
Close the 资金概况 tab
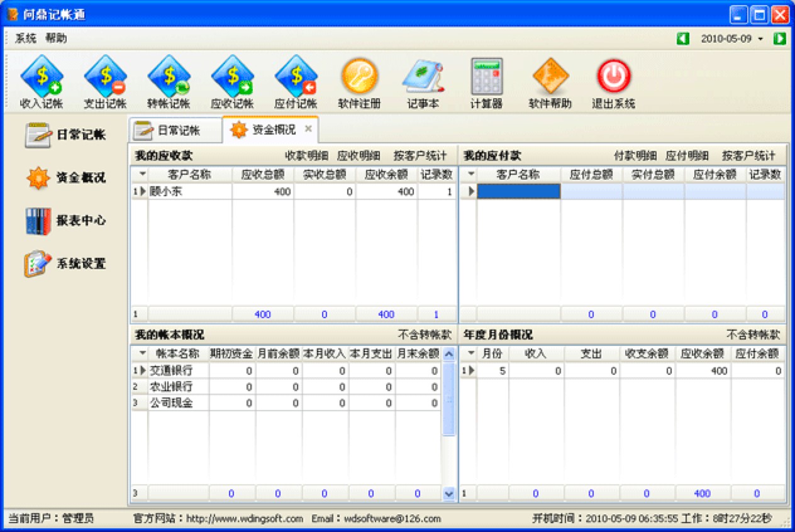(x=308, y=129)
